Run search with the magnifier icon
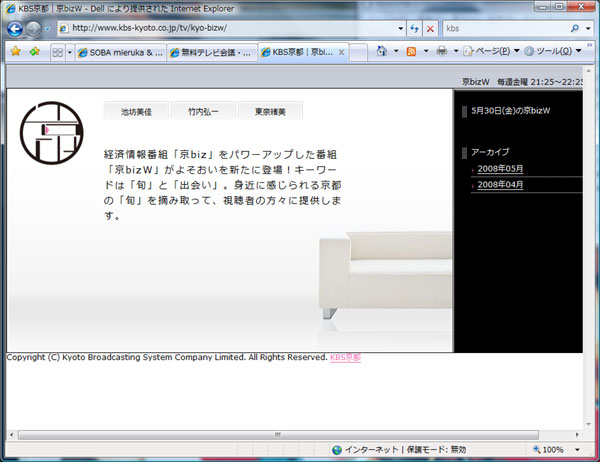The width and height of the screenshot is (600, 462). point(574,28)
